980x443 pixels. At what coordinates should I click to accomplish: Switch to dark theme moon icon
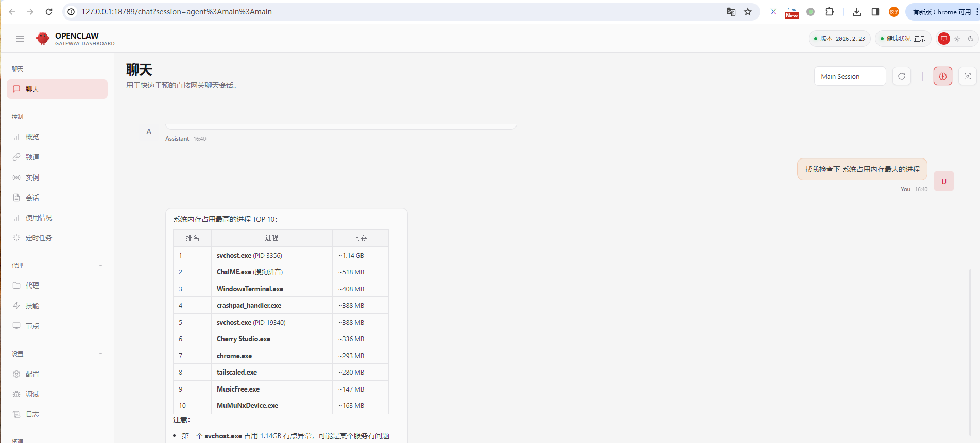(971, 39)
